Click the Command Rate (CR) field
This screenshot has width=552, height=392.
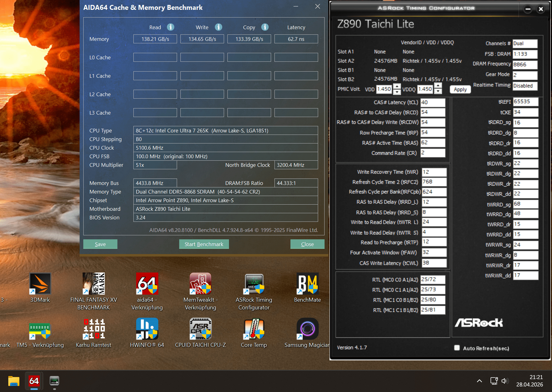click(x=433, y=153)
